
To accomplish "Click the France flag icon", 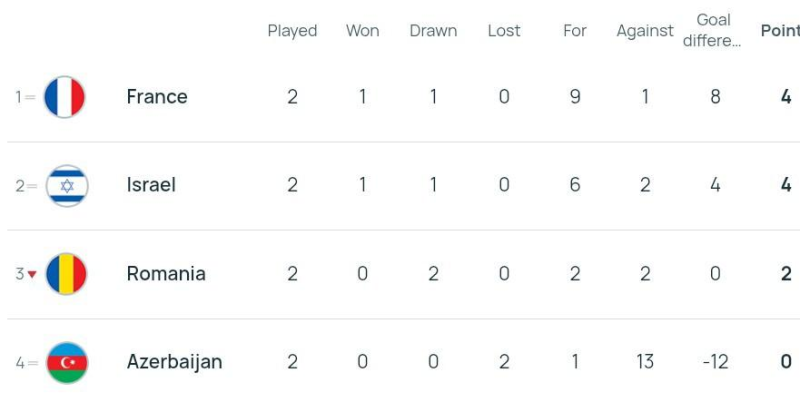I will tap(66, 97).
